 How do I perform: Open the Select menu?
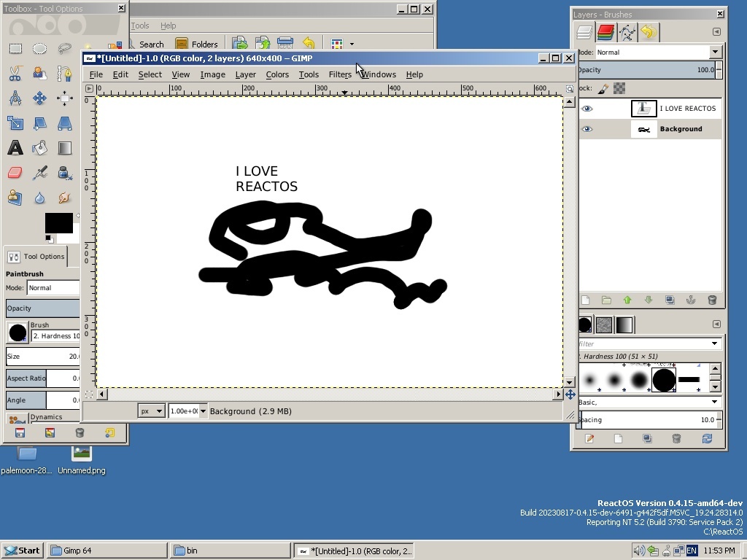point(150,74)
